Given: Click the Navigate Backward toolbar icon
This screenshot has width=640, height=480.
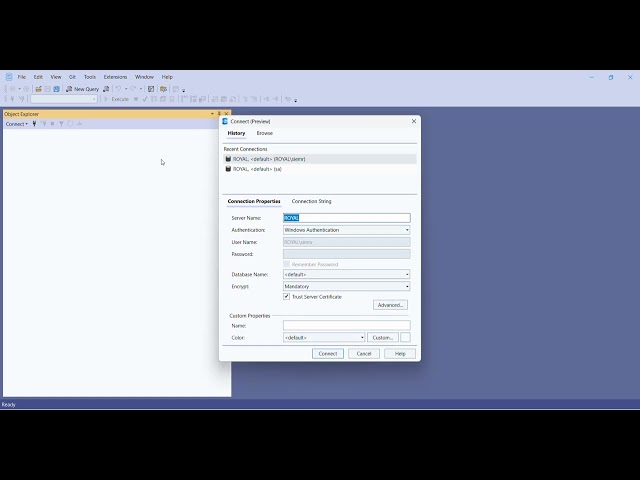Looking at the screenshot, I should point(13,89).
